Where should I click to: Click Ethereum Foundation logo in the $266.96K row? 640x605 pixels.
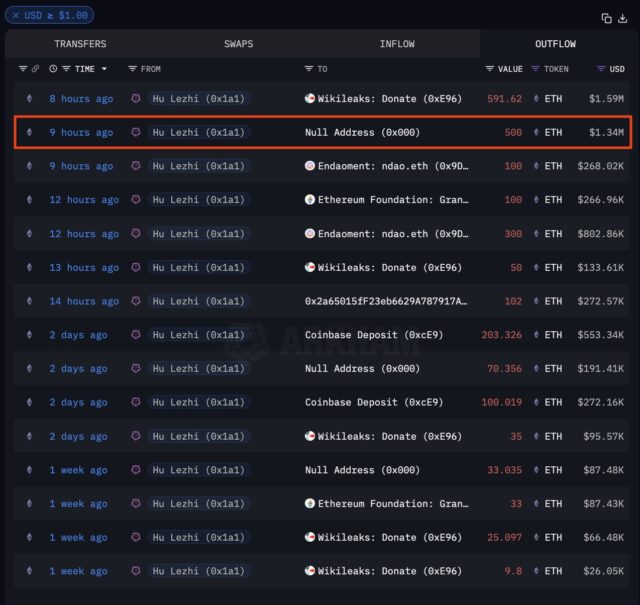310,200
